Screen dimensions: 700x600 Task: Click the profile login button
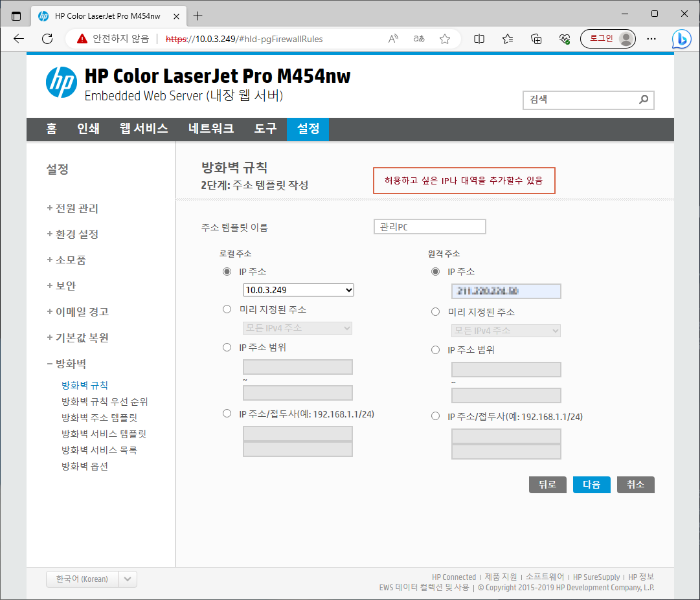point(608,39)
